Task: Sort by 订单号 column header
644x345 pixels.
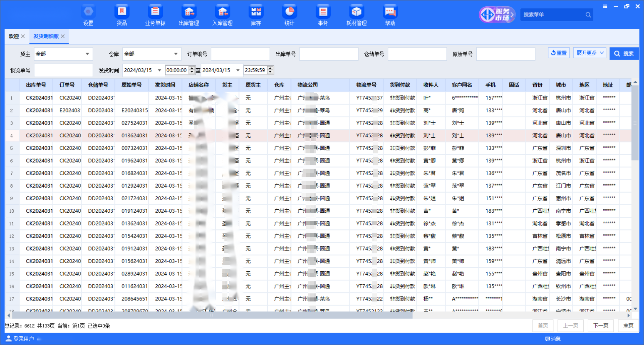Action: coord(67,85)
